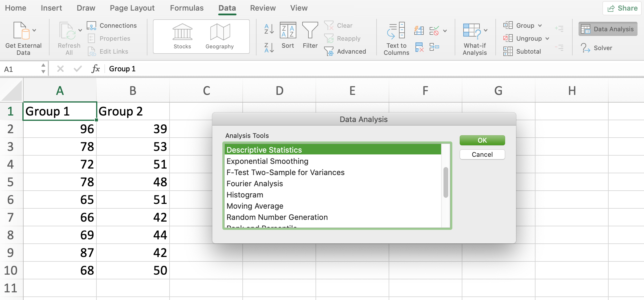This screenshot has width=644, height=300.
Task: Click the Analysis Tools list scrollbar
Action: pyautogui.click(x=446, y=182)
